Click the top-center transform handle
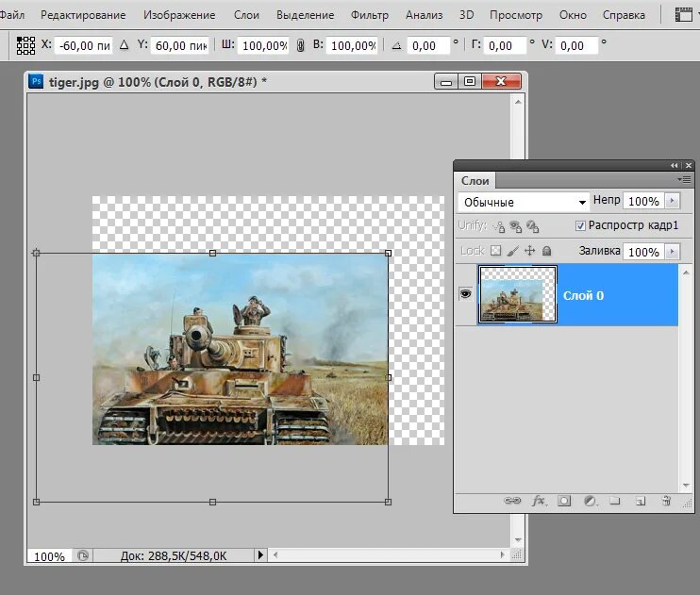Image resolution: width=700 pixels, height=595 pixels. click(212, 253)
